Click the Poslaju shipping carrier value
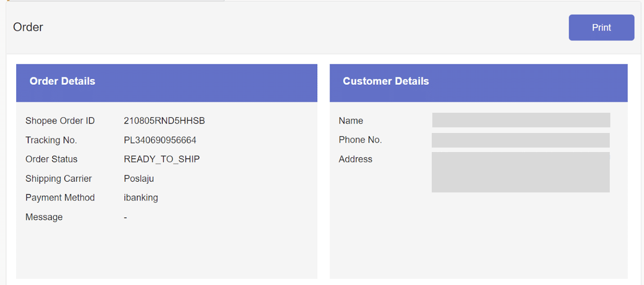 pyautogui.click(x=139, y=178)
